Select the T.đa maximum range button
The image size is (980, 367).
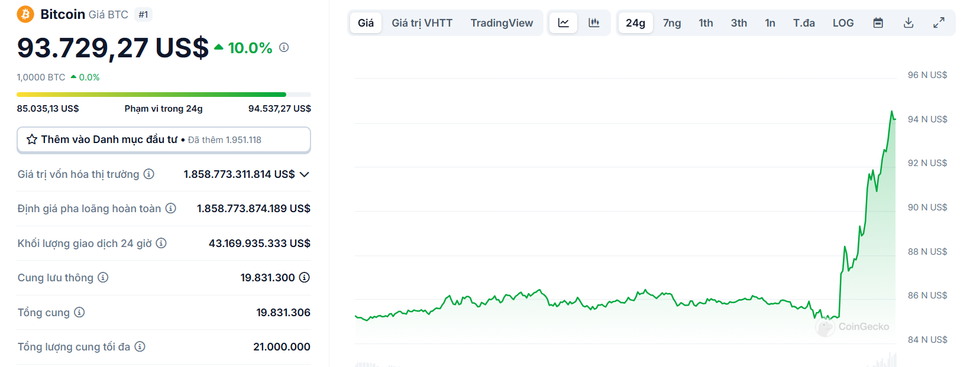pos(804,23)
